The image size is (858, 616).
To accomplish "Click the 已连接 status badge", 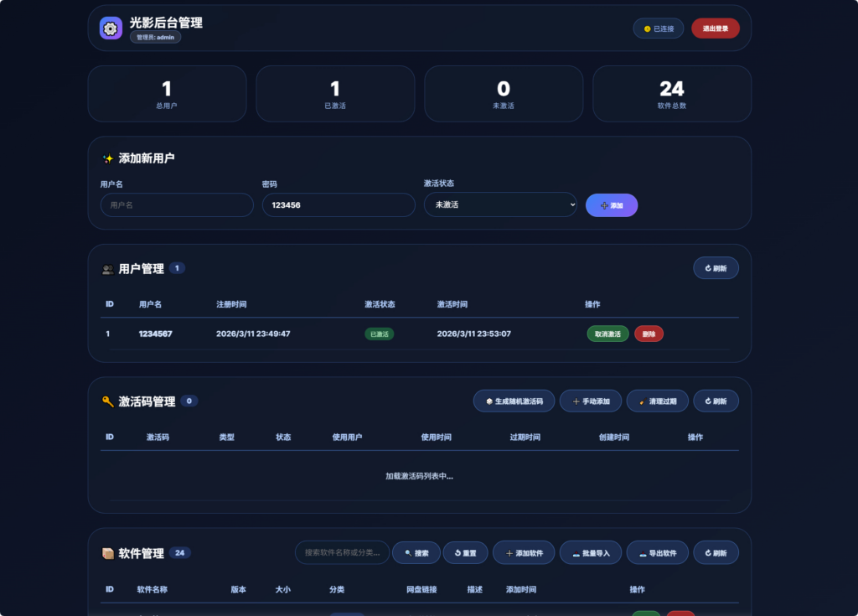I will (658, 28).
